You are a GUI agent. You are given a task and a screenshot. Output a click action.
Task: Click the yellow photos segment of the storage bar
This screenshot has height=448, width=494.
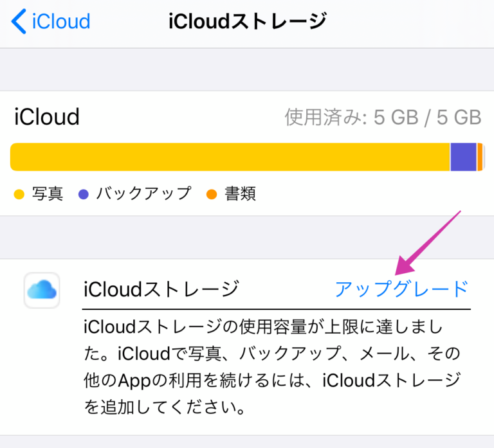coord(229,157)
